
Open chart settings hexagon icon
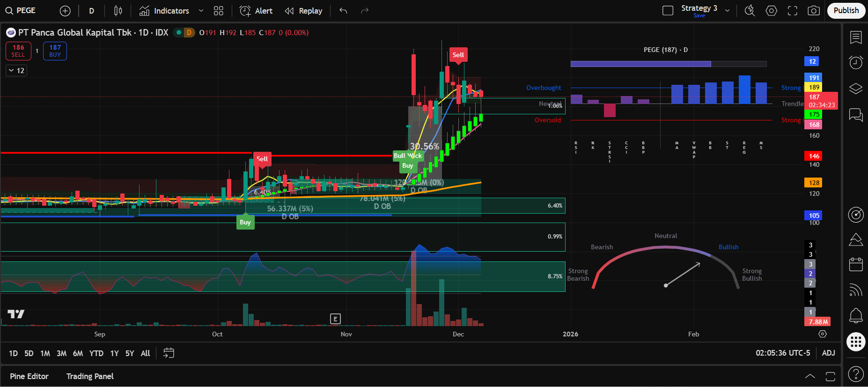tap(771, 11)
